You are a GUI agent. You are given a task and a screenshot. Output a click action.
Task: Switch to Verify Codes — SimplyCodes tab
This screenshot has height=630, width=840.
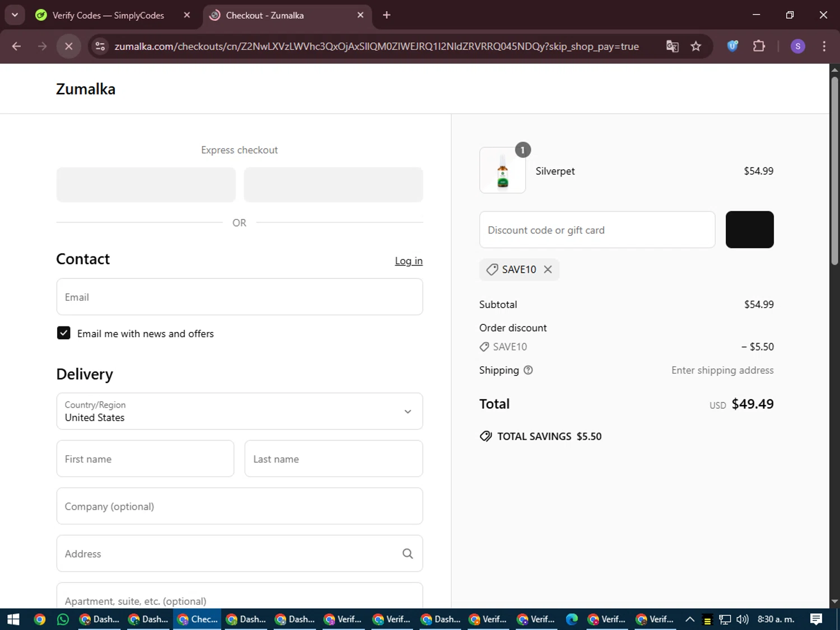[x=112, y=15]
